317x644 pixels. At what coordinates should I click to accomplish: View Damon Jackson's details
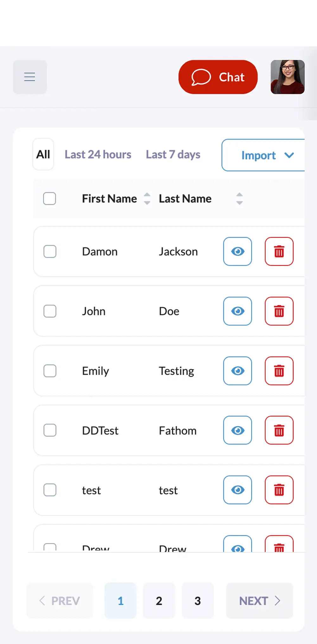[x=238, y=251]
